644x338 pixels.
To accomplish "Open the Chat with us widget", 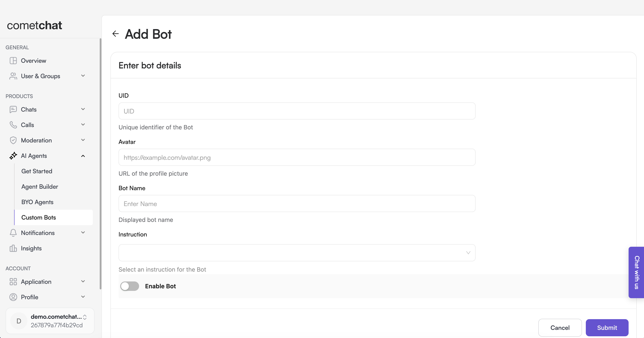I will point(637,272).
